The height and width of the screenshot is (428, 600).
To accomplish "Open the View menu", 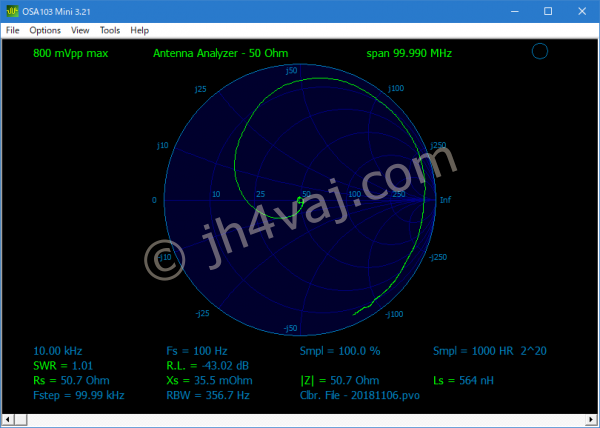I will (80, 30).
